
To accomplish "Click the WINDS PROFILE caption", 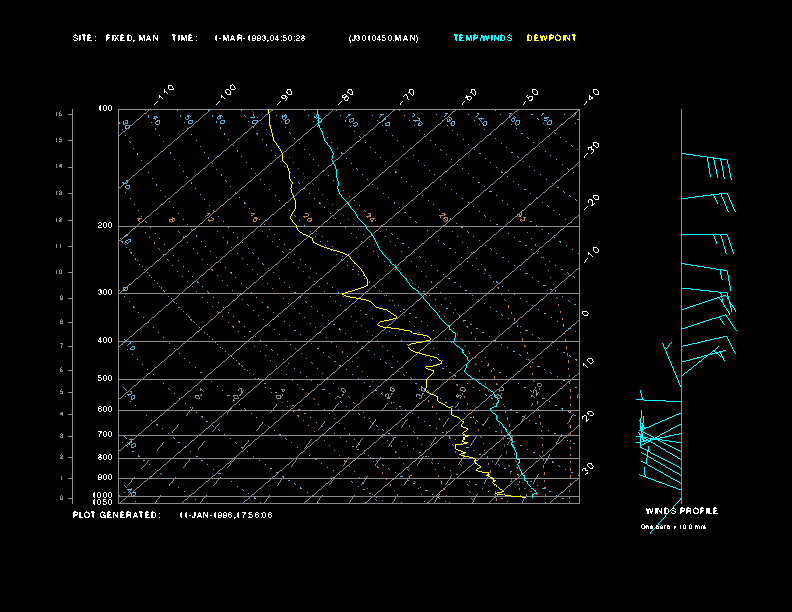I will [681, 511].
